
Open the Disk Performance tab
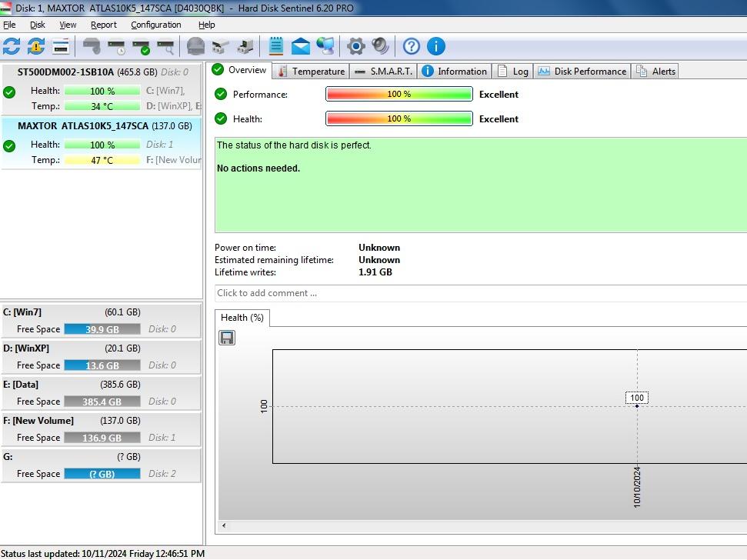click(582, 72)
